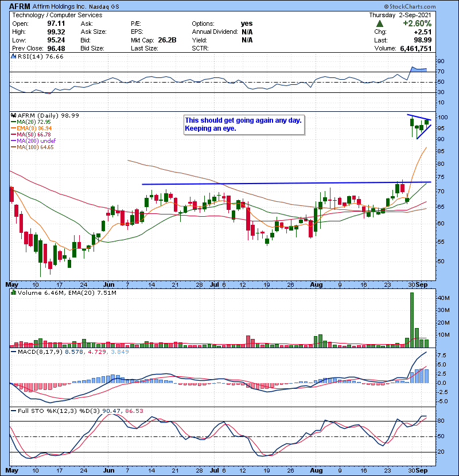Click the Prev Close value 96.48
Image resolution: width=459 pixels, height=476 pixels.
[56, 48]
